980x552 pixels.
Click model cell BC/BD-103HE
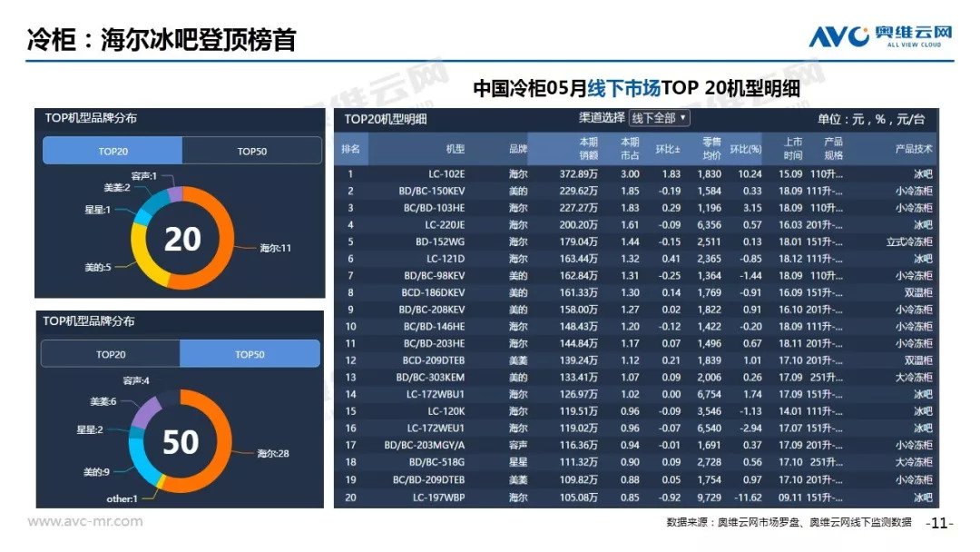(434, 208)
